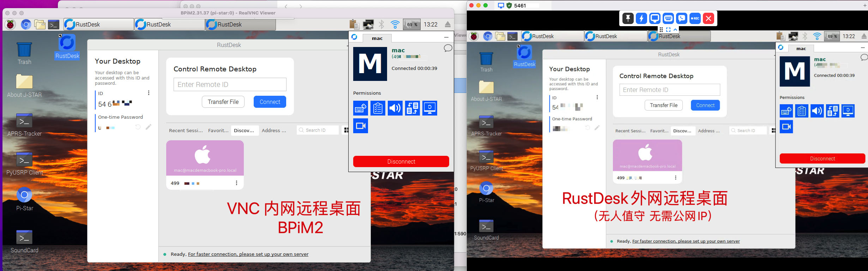868x271 pixels.
Task: Toggle recording permission in right RustDesk session
Action: coord(786,126)
